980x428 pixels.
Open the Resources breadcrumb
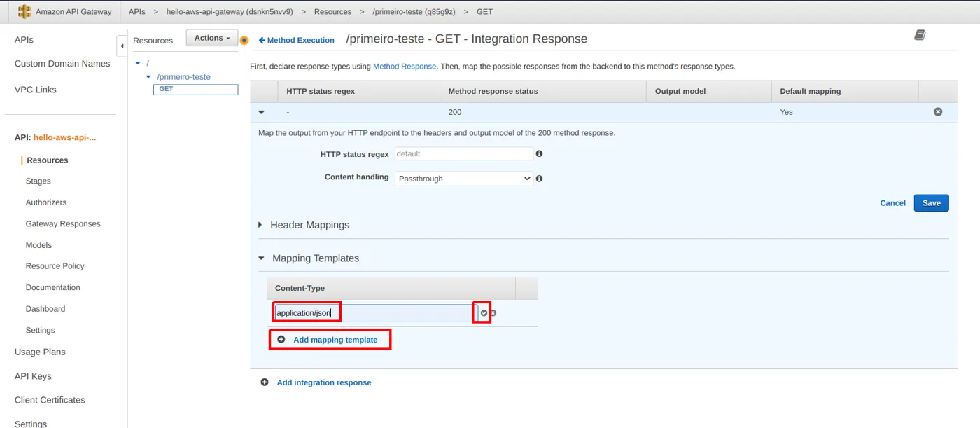coord(332,12)
